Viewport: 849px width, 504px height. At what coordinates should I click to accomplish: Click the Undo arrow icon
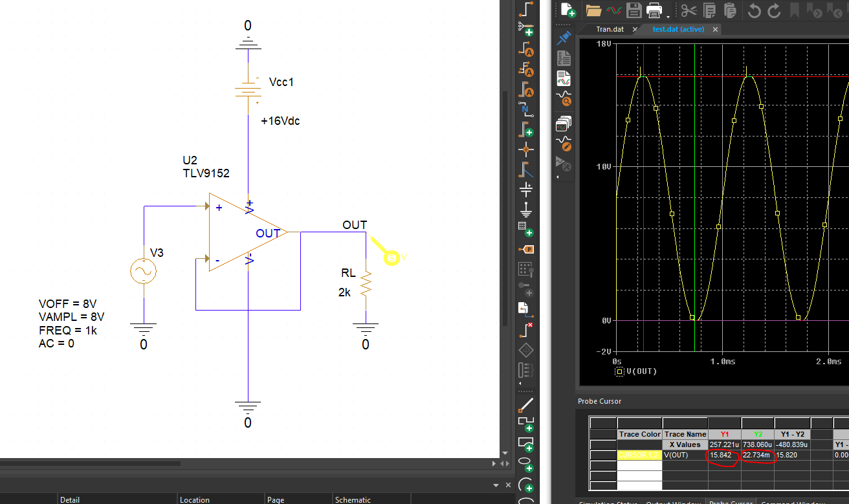tap(754, 10)
